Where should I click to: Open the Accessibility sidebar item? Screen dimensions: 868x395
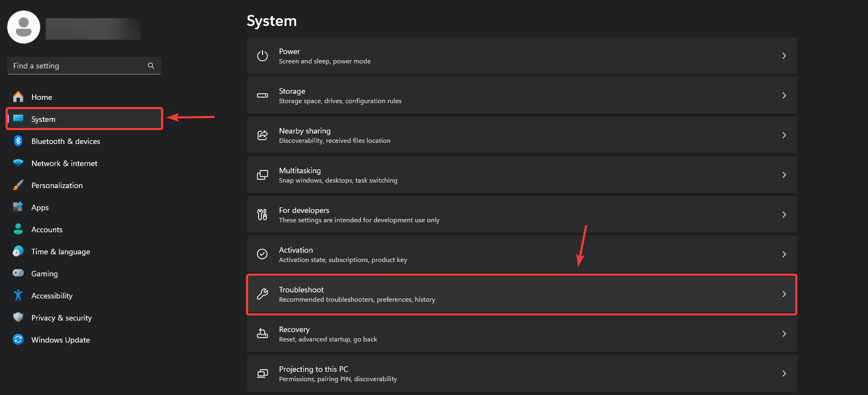(52, 296)
